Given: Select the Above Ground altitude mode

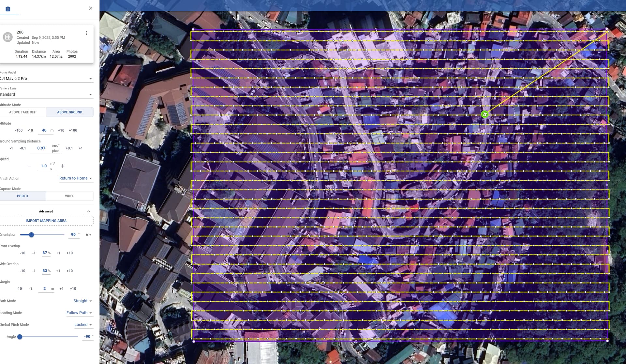Looking at the screenshot, I should point(69,112).
